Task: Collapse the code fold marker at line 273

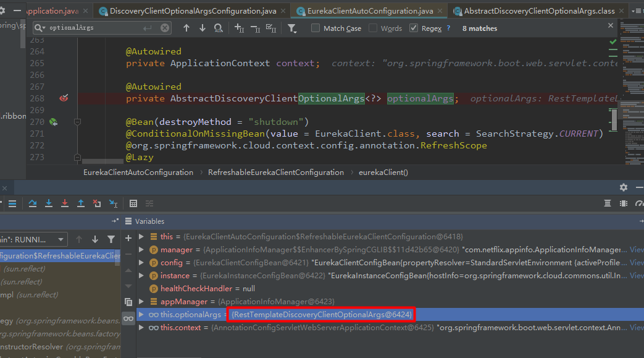Action: (77, 157)
